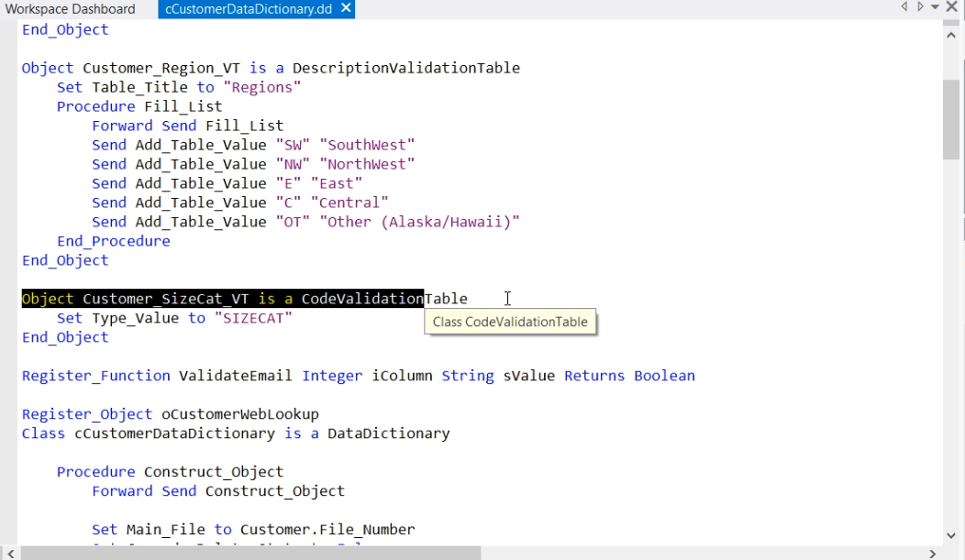Screen dimensions: 965x560
Task: Close the cCustomerDataDictionary.dd tab
Action: (345, 8)
